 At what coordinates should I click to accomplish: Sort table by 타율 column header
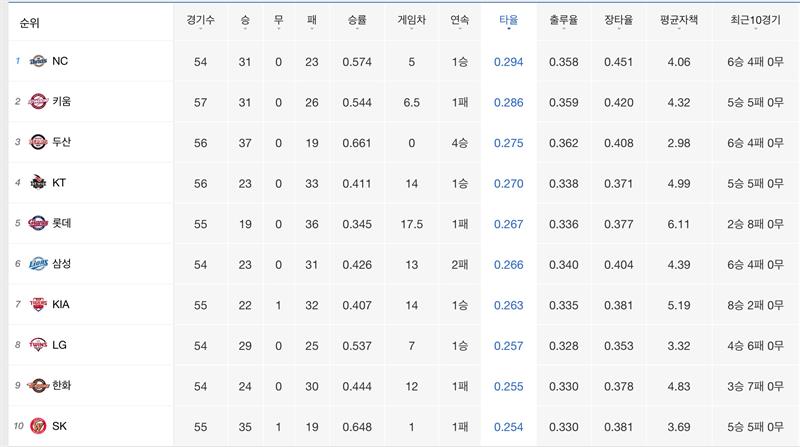(x=508, y=20)
